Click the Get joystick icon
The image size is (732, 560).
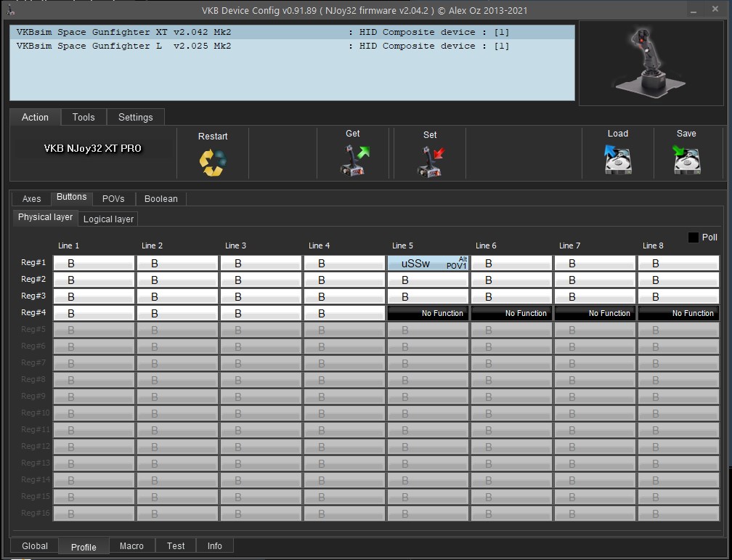[x=354, y=160]
